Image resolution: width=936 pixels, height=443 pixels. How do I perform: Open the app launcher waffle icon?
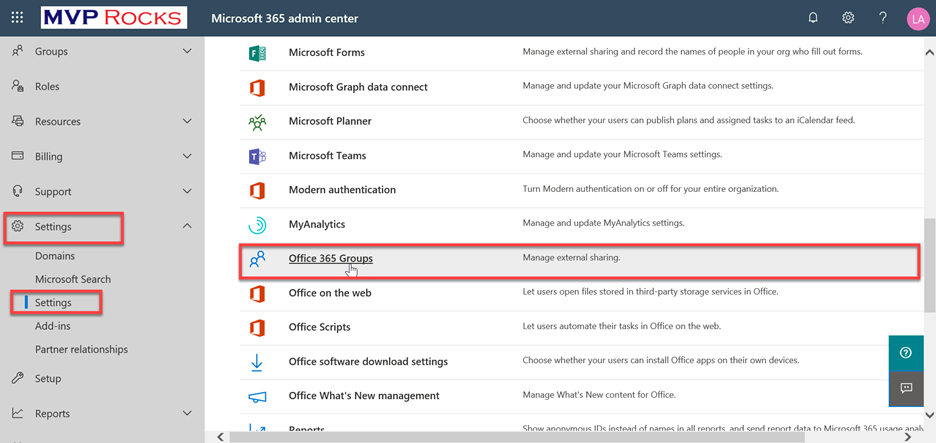tap(17, 18)
